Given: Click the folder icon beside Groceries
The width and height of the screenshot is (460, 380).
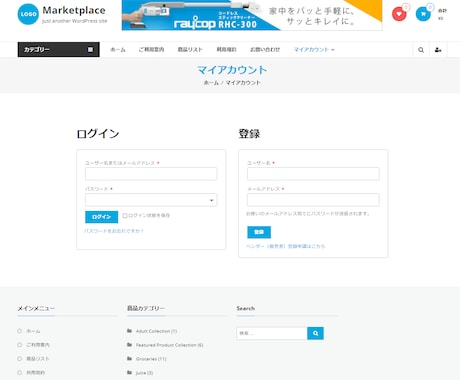Looking at the screenshot, I should pos(129,359).
